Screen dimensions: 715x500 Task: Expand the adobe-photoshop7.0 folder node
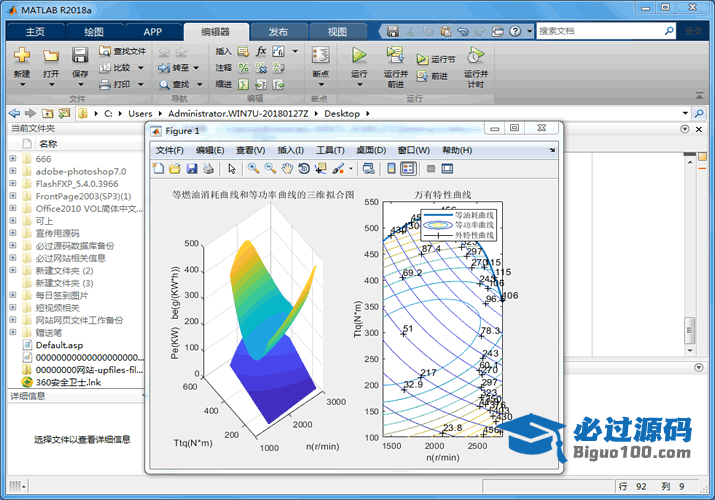click(13, 171)
